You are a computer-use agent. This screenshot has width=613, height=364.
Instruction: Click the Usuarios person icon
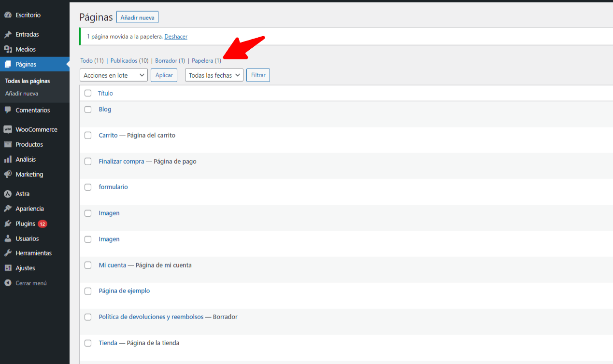[x=8, y=238]
